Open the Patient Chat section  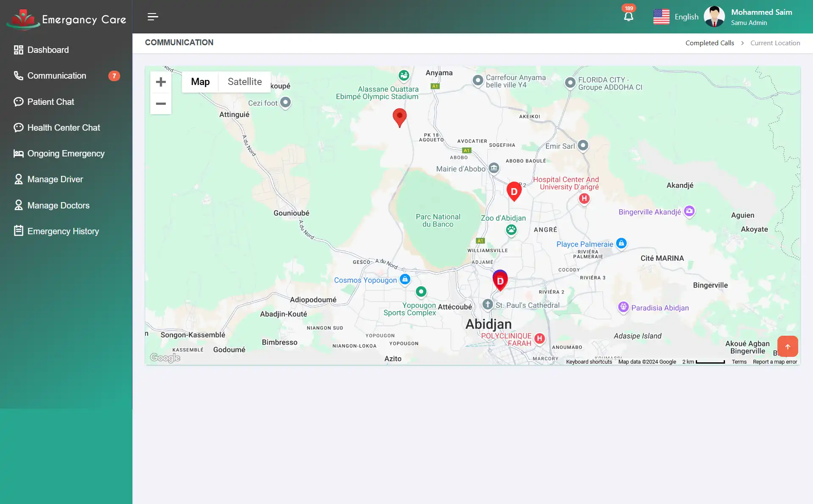pyautogui.click(x=50, y=101)
